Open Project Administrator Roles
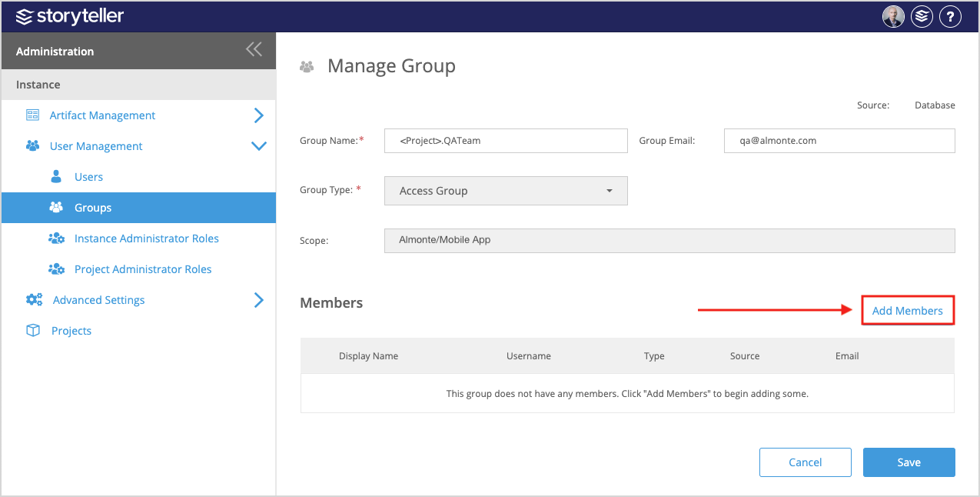 143,269
